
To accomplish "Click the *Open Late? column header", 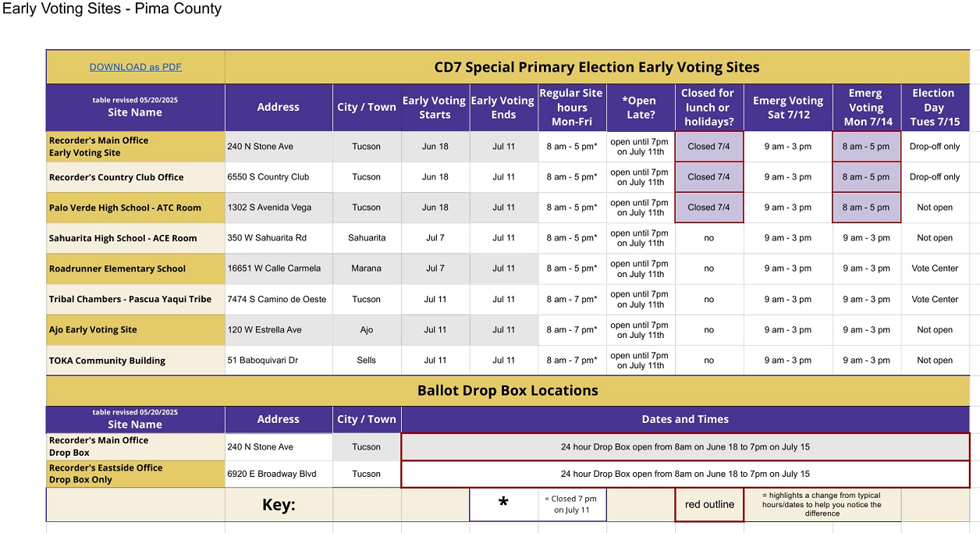I will (x=640, y=108).
